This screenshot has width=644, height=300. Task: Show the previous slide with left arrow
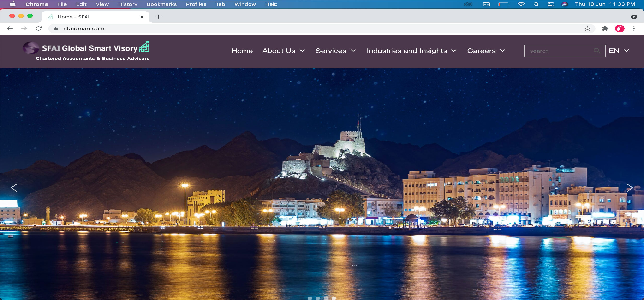(14, 188)
